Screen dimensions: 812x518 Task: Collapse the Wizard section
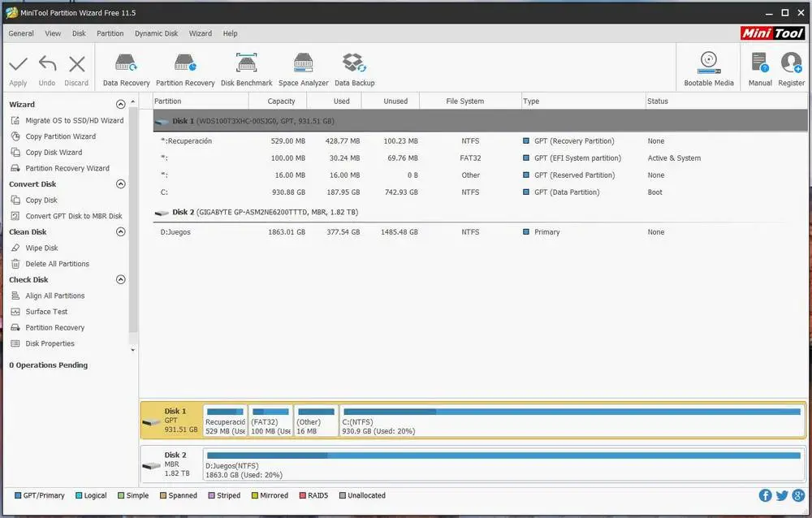click(121, 104)
